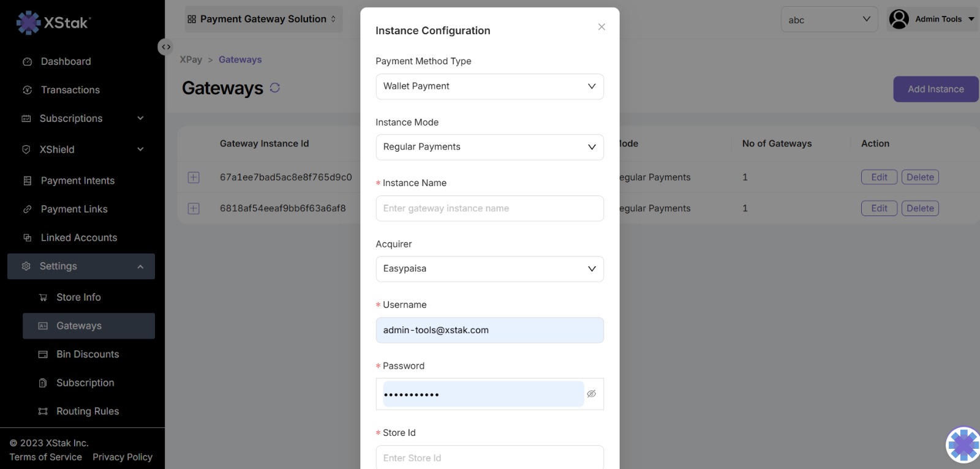Open the Acquirer Easypaisa dropdown
Image resolution: width=980 pixels, height=469 pixels.
(x=489, y=269)
